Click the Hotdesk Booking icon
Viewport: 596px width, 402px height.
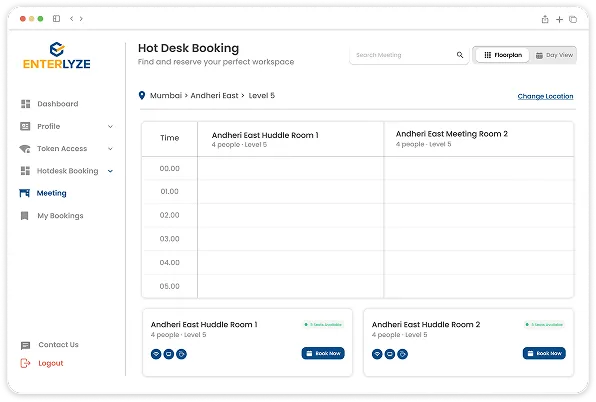25,171
